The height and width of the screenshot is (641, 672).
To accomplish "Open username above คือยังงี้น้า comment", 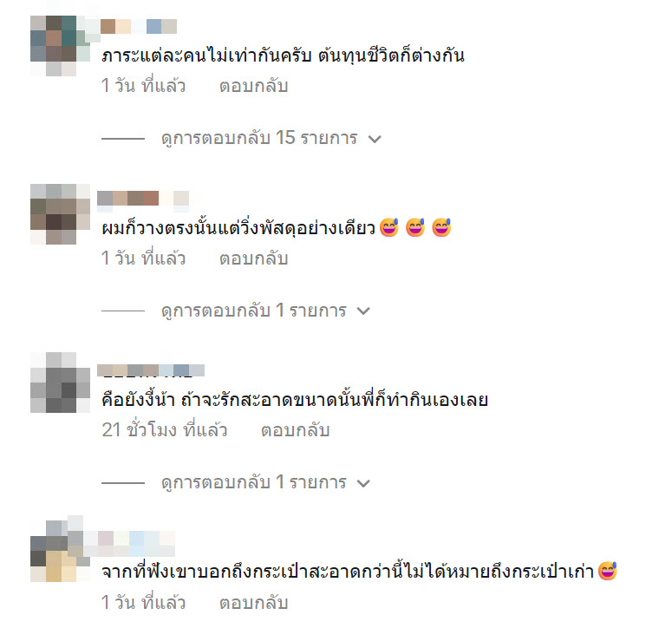I will [x=151, y=370].
